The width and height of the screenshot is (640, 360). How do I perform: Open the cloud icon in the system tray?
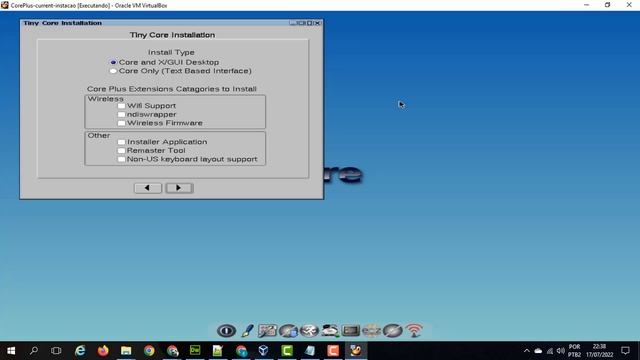[x=538, y=351]
